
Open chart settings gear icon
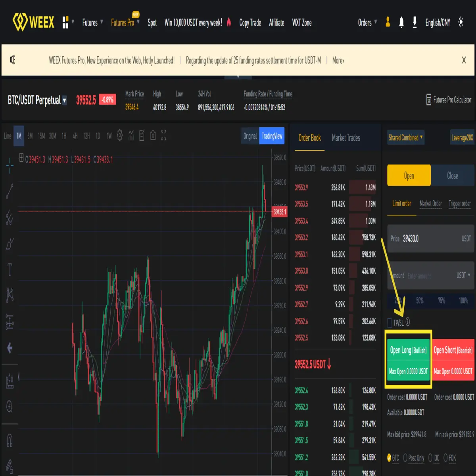click(x=120, y=135)
